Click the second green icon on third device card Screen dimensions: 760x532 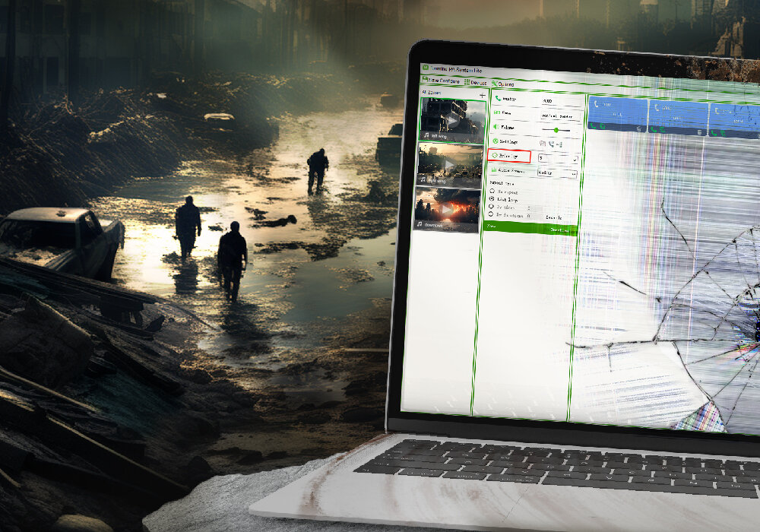tap(724, 134)
